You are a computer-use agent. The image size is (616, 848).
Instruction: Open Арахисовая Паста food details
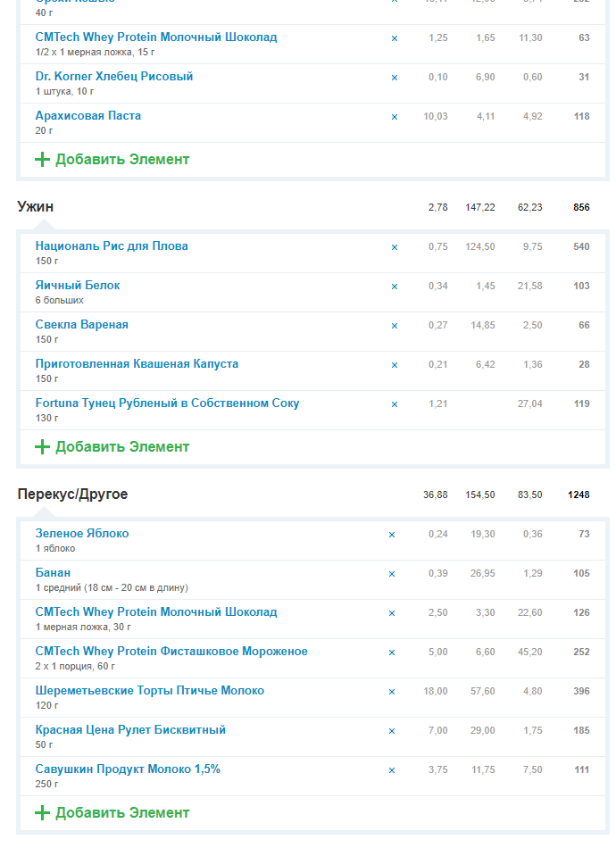88,116
